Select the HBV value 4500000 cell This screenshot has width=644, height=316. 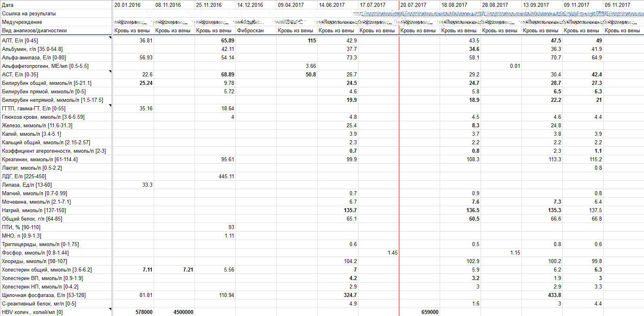174,312
